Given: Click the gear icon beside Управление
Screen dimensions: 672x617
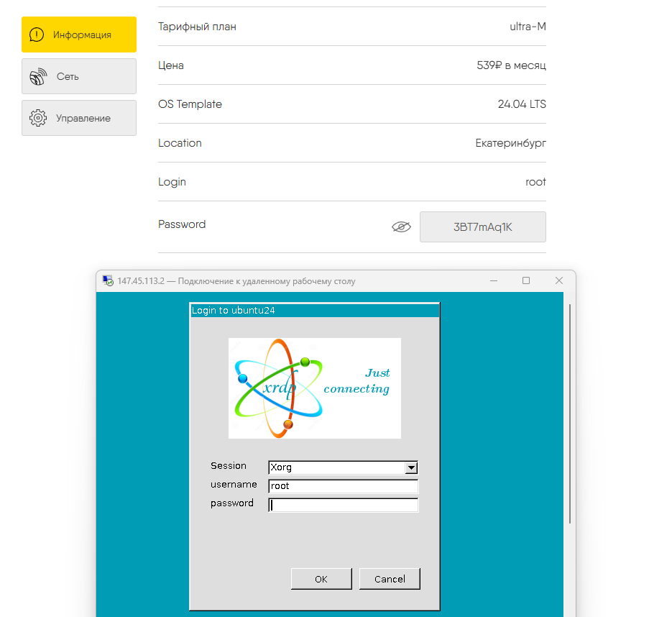Looking at the screenshot, I should pyautogui.click(x=38, y=118).
